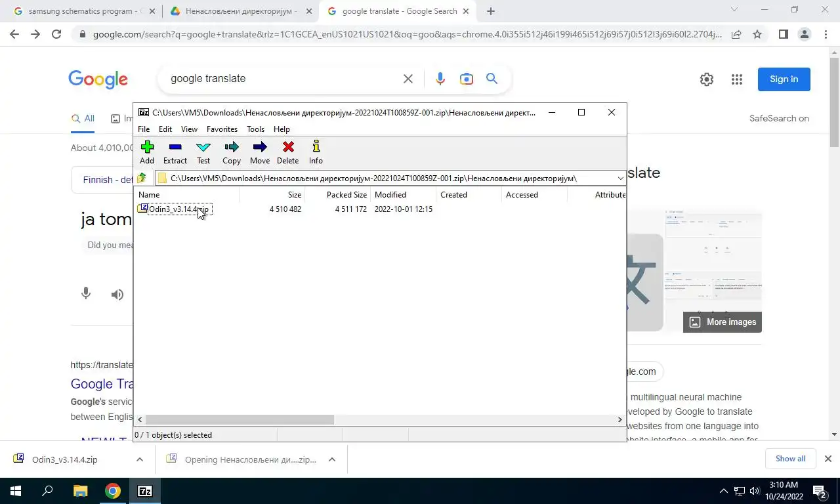
Task: Open the Edit menu in 7-Zip
Action: click(165, 129)
